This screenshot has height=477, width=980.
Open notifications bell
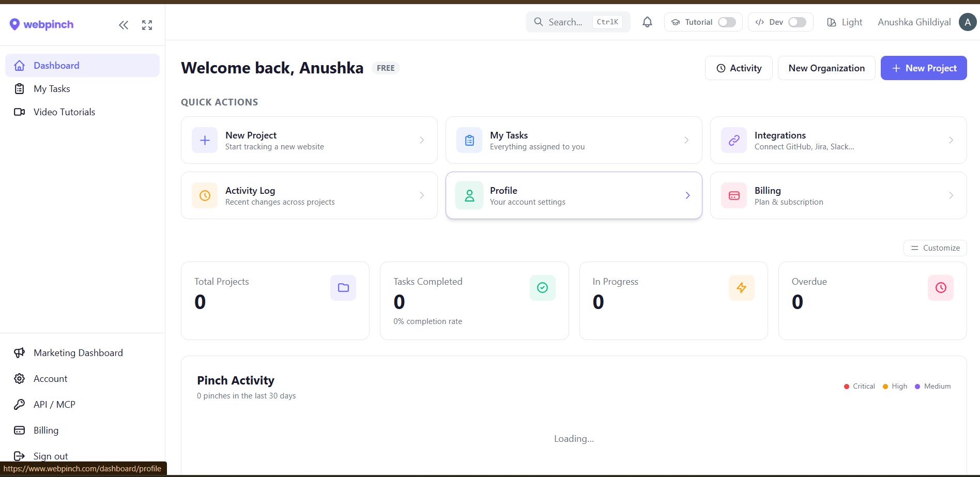[x=647, y=22]
